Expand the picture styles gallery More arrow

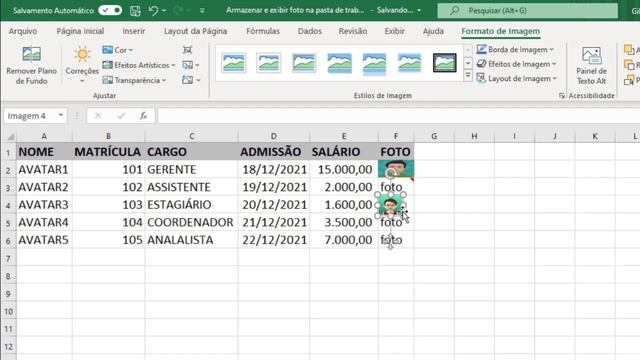click(x=468, y=76)
